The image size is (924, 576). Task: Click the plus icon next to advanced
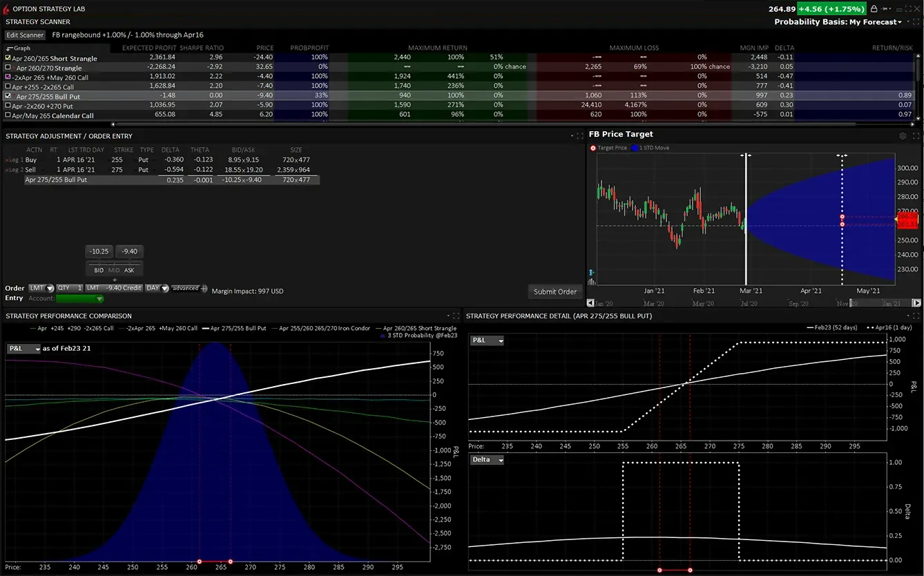pos(204,288)
